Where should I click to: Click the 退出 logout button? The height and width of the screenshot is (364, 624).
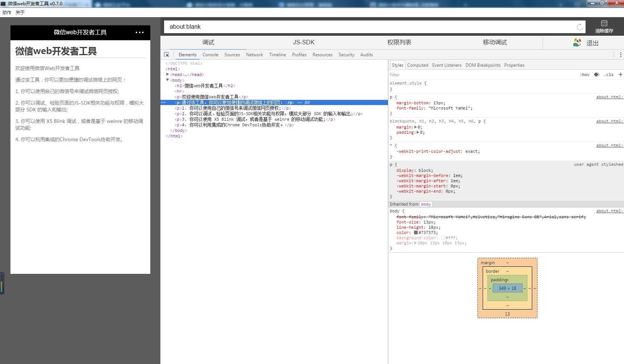coord(592,43)
